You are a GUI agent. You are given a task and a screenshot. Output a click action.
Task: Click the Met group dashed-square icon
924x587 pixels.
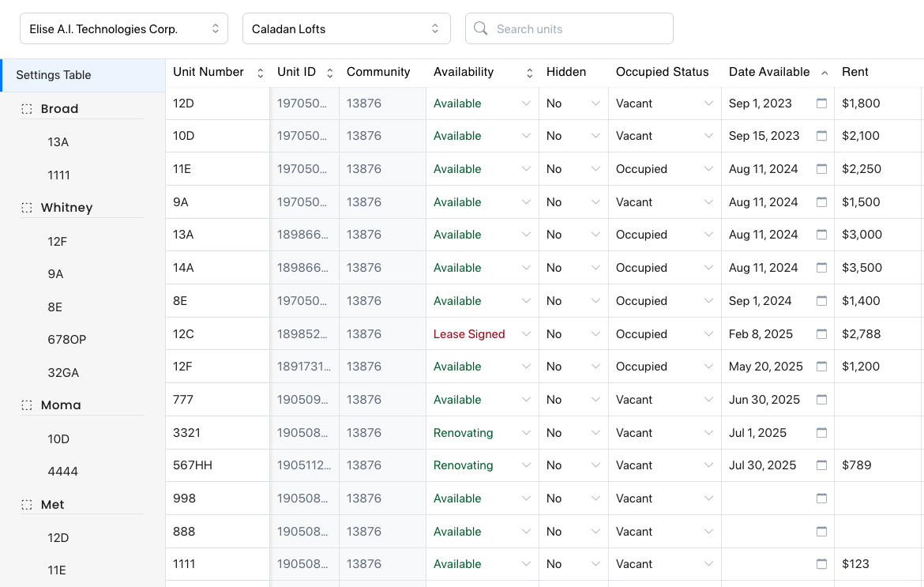(x=27, y=505)
